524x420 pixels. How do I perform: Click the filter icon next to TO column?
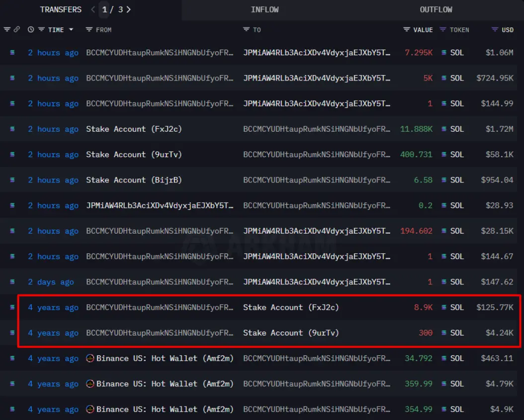click(246, 30)
